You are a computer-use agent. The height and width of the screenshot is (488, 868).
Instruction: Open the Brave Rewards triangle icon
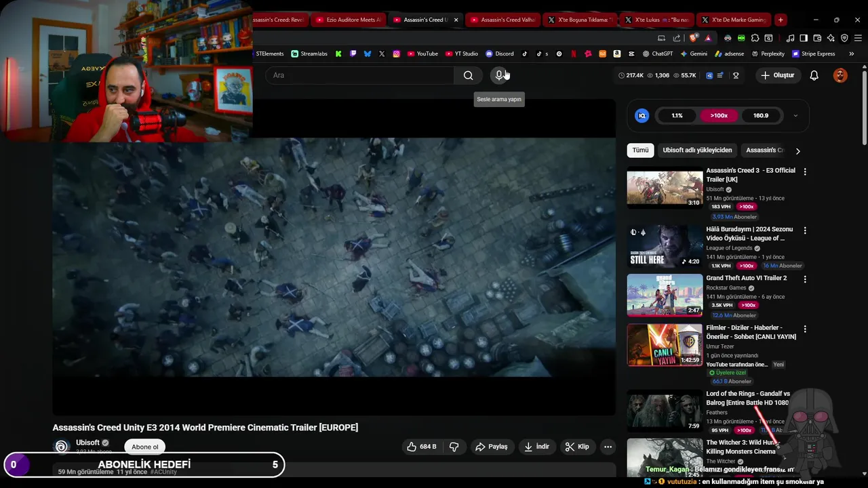[708, 39]
